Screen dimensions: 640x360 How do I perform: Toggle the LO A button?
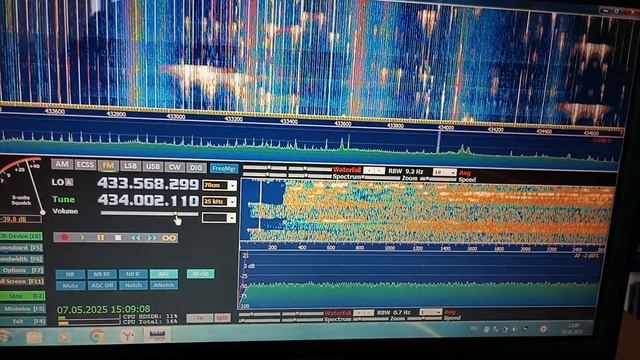click(69, 182)
